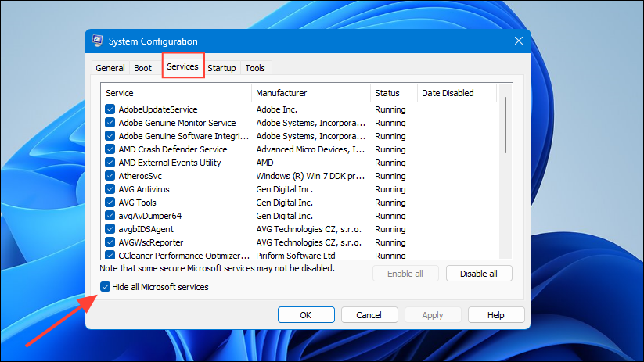
Task: Uncheck Hide all Microsoft services
Action: click(x=105, y=286)
